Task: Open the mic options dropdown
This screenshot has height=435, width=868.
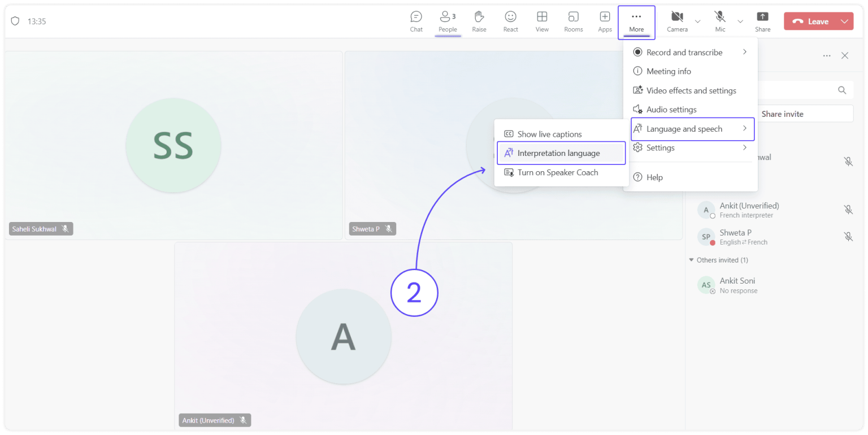Action: point(740,21)
